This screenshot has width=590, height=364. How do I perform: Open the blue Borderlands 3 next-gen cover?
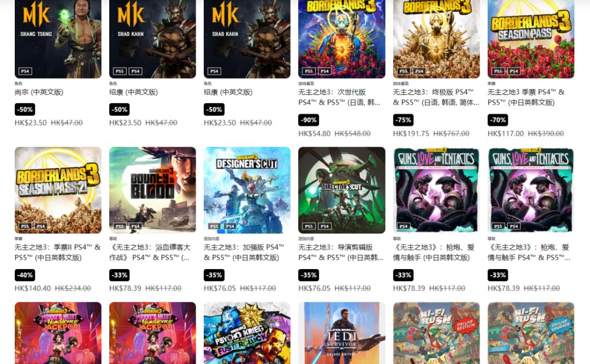pyautogui.click(x=341, y=39)
